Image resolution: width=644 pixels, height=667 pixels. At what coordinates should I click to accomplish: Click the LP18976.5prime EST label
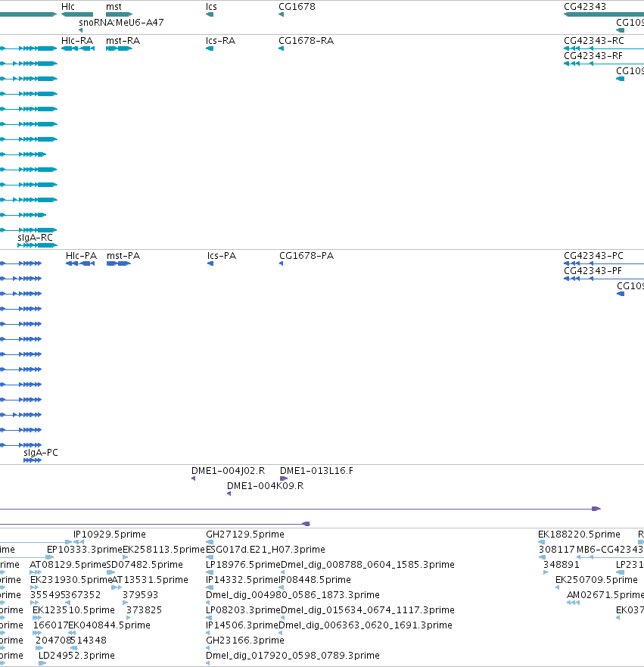pyautogui.click(x=243, y=565)
